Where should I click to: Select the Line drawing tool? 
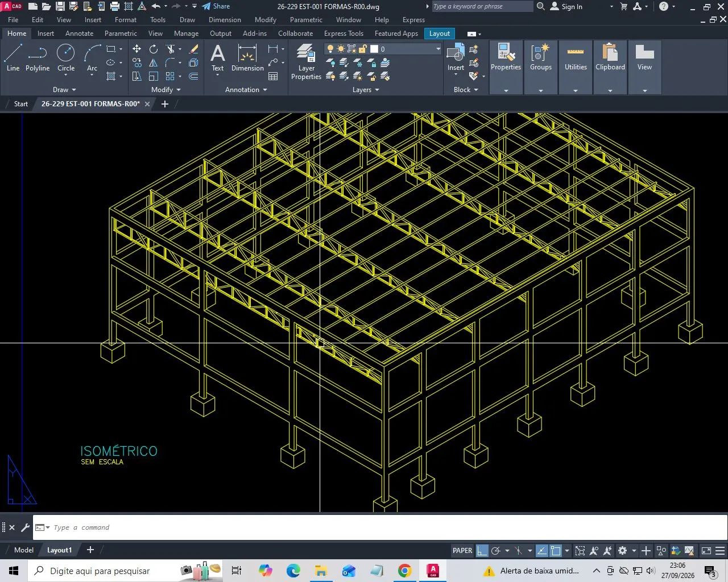point(13,58)
